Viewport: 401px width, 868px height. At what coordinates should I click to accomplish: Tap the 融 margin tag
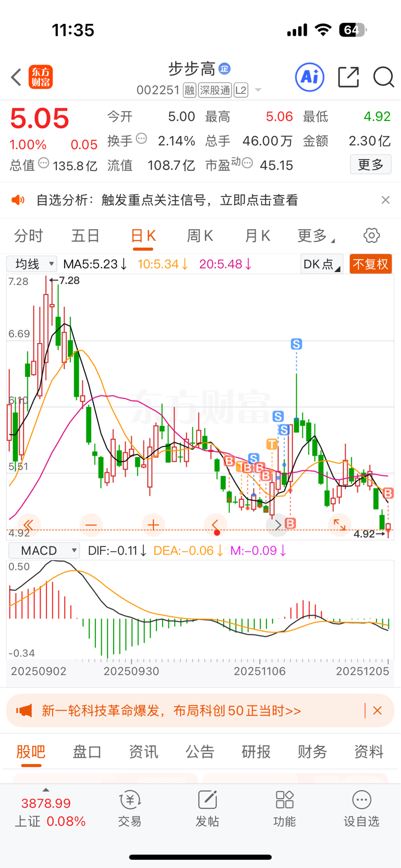point(189,91)
